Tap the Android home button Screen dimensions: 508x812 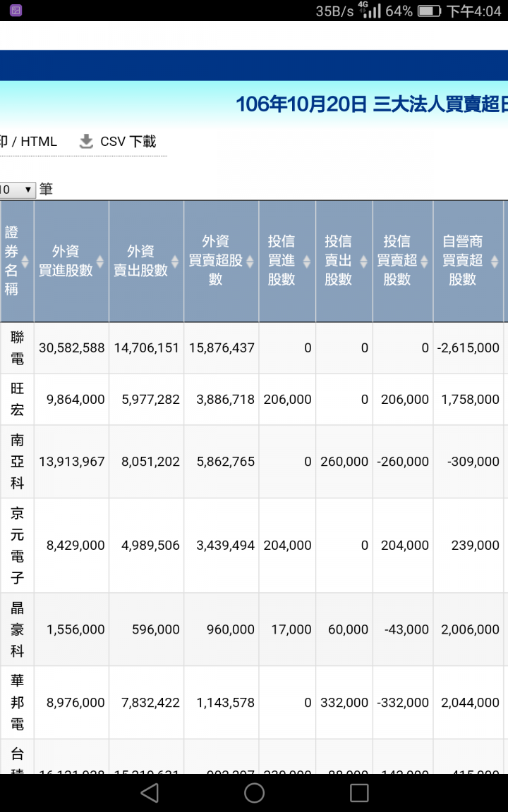(254, 792)
